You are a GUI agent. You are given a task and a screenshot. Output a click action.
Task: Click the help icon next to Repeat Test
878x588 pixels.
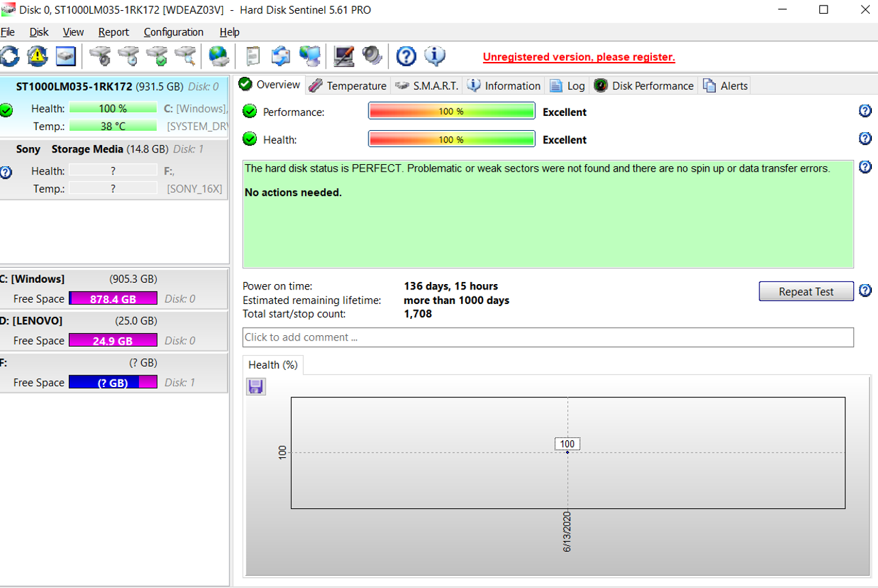pos(865,291)
